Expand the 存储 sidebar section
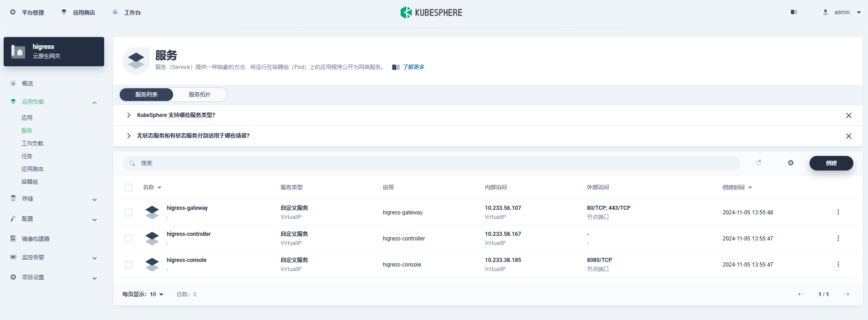This screenshot has width=868, height=320. tap(95, 199)
